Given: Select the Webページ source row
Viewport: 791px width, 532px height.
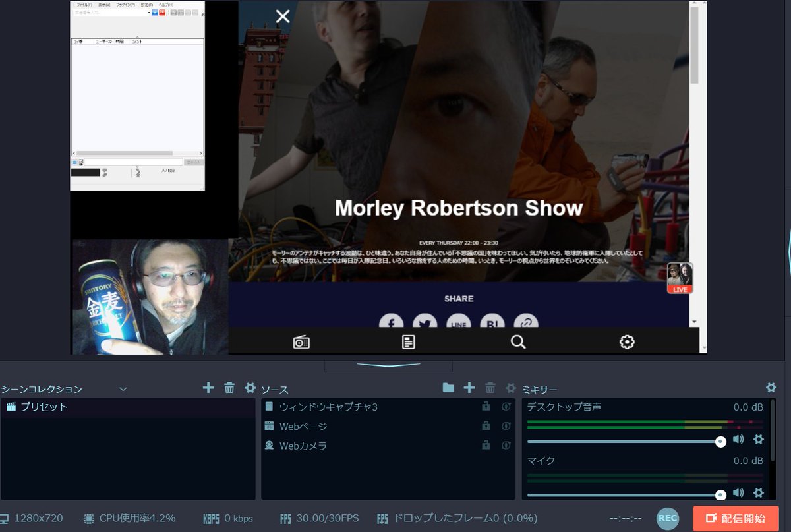Looking at the screenshot, I should click(x=388, y=426).
